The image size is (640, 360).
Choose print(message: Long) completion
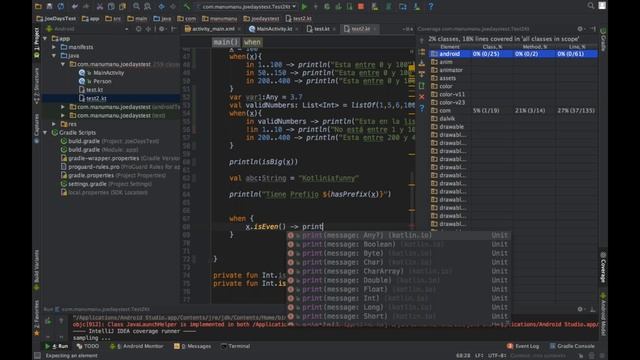(398, 307)
